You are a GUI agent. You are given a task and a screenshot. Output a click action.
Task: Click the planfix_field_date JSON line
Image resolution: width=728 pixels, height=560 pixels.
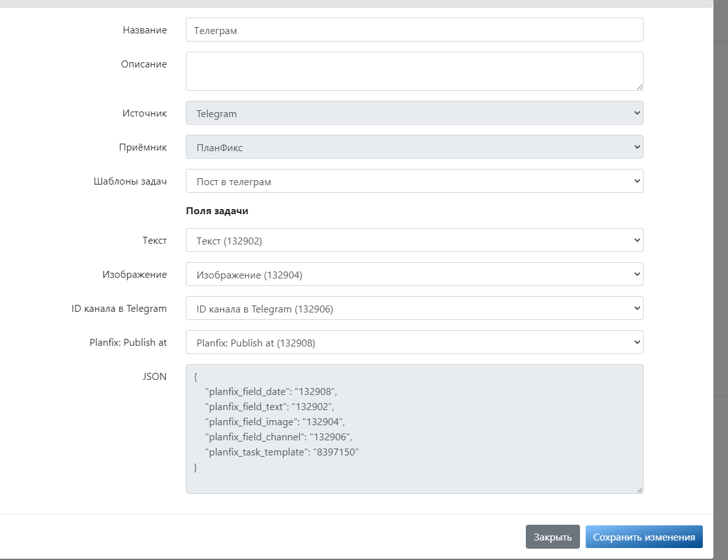(x=271, y=391)
